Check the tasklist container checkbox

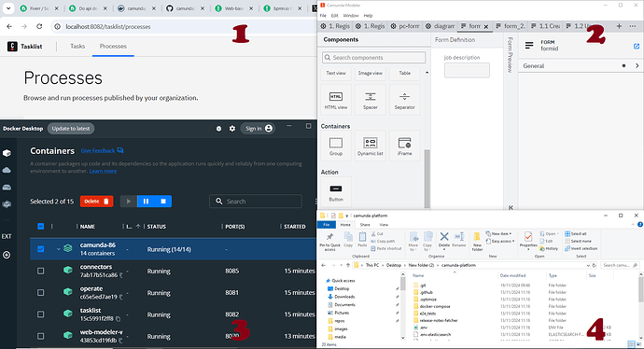(41, 314)
